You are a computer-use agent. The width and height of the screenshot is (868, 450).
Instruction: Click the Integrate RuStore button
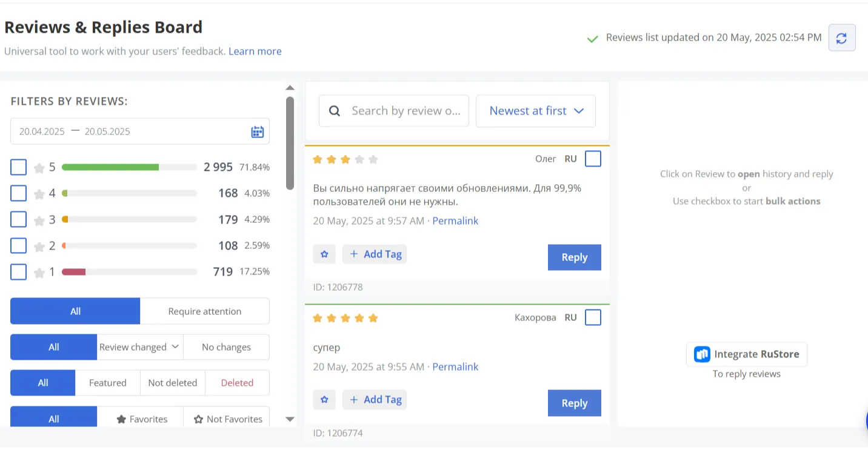(x=747, y=354)
